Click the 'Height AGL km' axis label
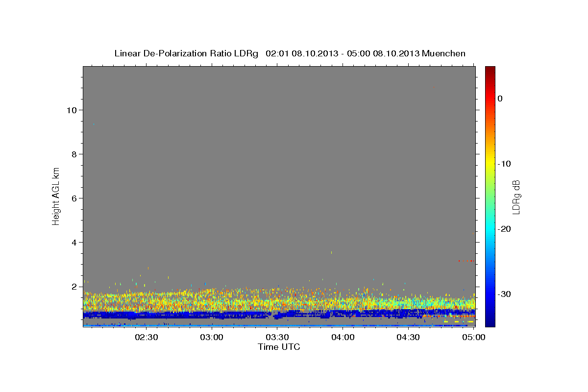 pyautogui.click(x=56, y=196)
